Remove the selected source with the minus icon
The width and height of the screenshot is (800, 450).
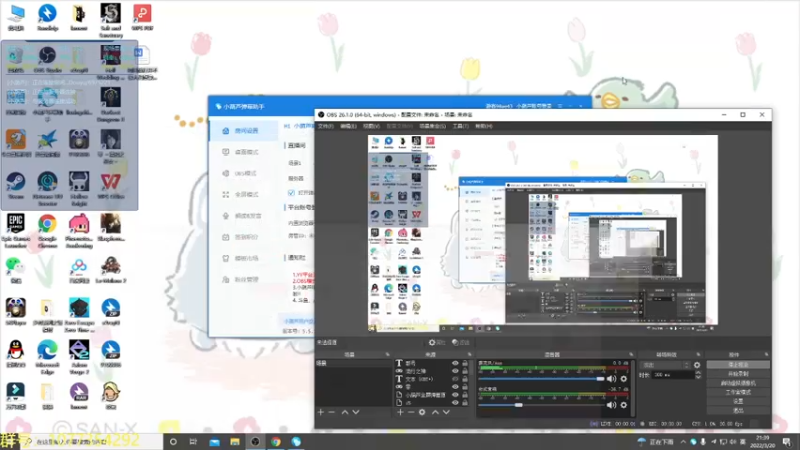click(411, 412)
